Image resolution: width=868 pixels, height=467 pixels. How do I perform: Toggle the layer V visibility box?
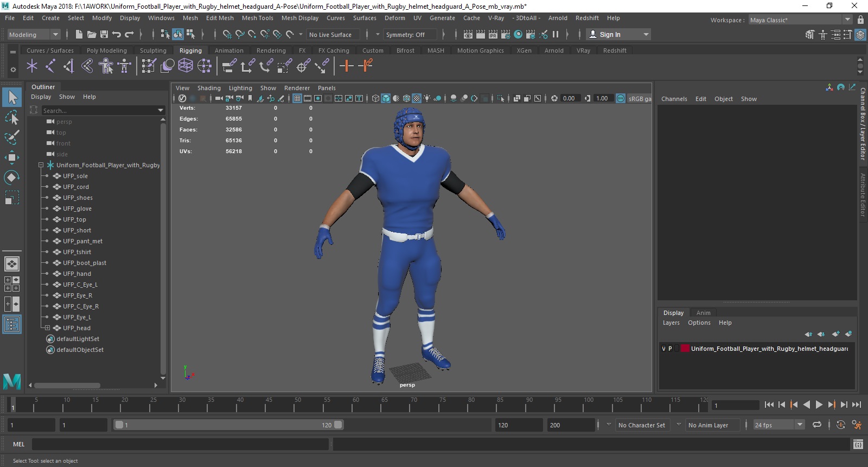pyautogui.click(x=663, y=349)
